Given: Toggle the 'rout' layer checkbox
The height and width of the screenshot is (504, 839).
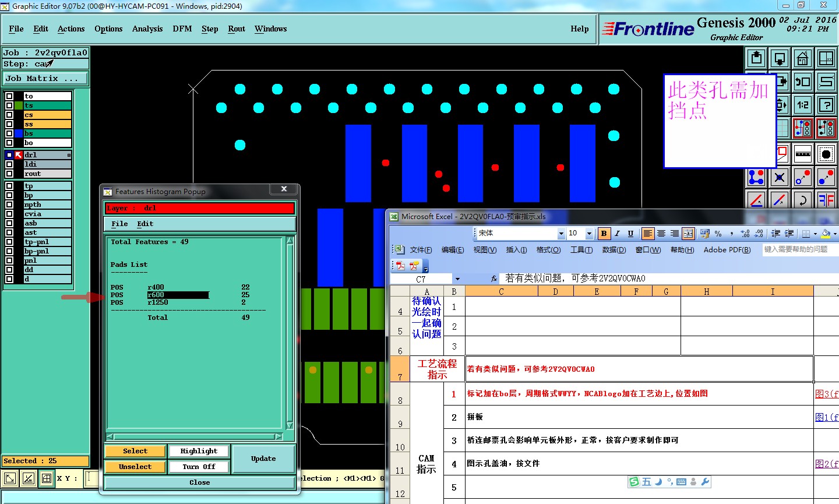Looking at the screenshot, I should coord(9,174).
